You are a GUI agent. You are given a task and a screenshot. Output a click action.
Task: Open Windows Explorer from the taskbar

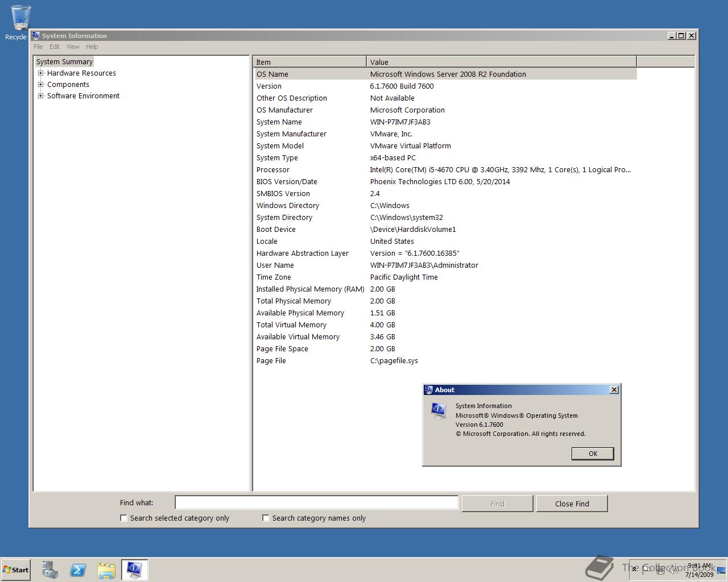tap(106, 570)
